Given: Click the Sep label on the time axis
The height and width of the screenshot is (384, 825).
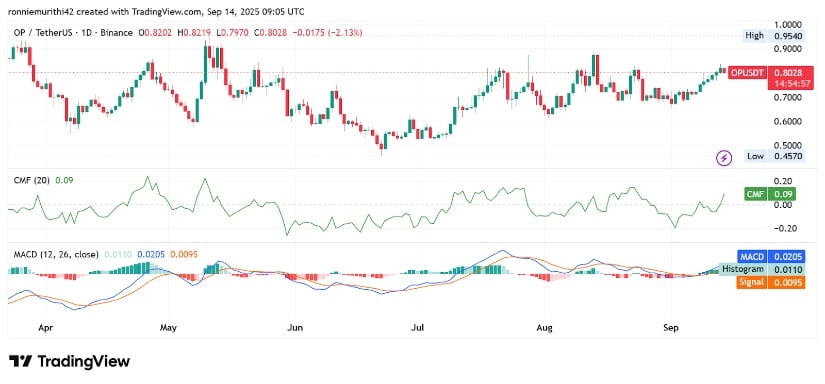Looking at the screenshot, I should [671, 328].
